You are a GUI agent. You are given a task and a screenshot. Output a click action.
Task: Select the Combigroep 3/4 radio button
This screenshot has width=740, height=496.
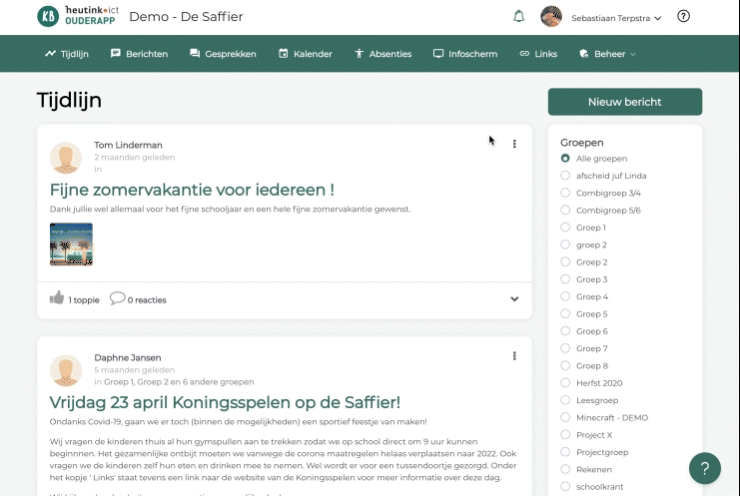coord(566,193)
